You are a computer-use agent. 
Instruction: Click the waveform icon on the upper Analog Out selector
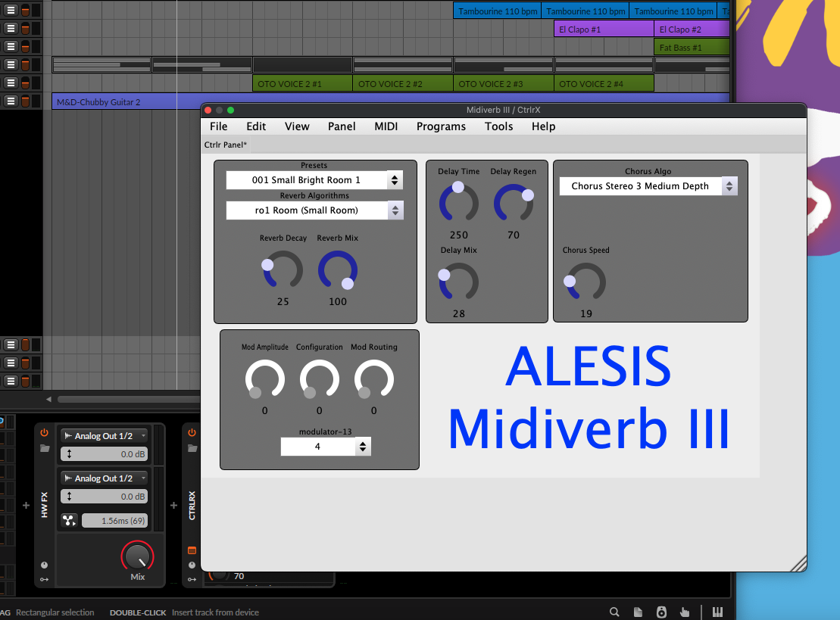pyautogui.click(x=68, y=436)
